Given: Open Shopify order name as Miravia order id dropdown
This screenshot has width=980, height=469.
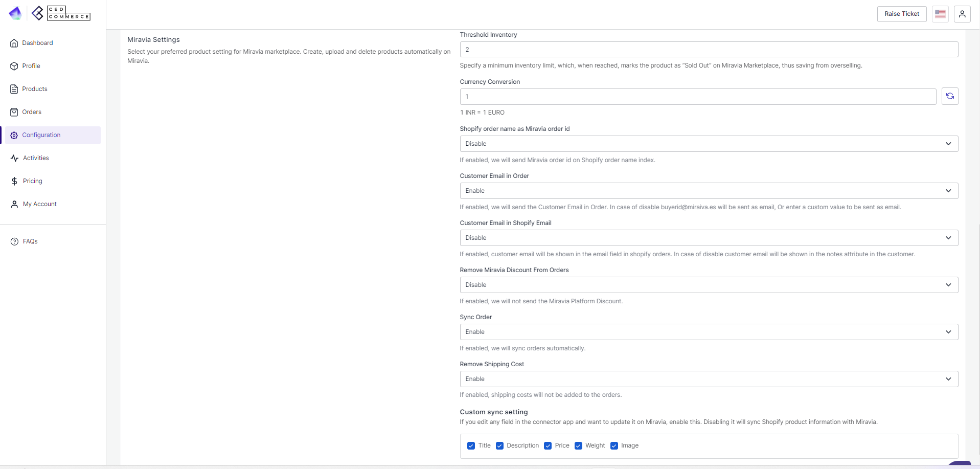Looking at the screenshot, I should 709,144.
